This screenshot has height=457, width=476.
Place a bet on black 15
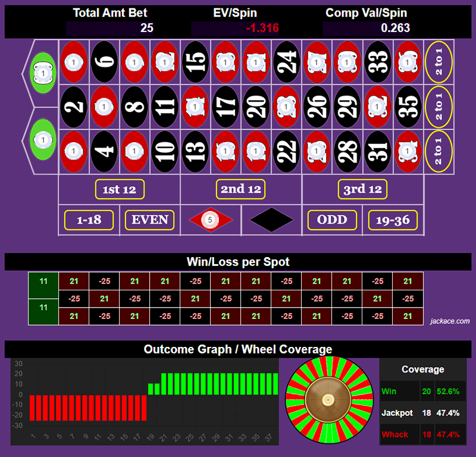click(195, 62)
